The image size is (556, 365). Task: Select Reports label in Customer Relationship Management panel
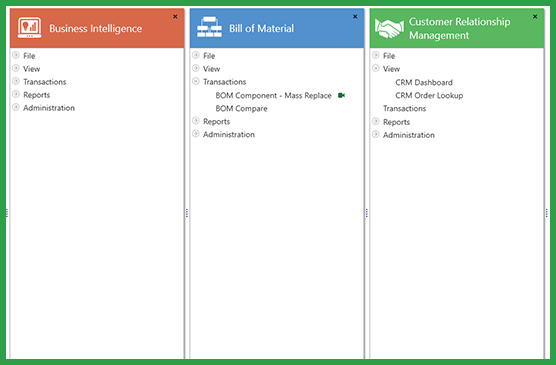click(x=396, y=122)
